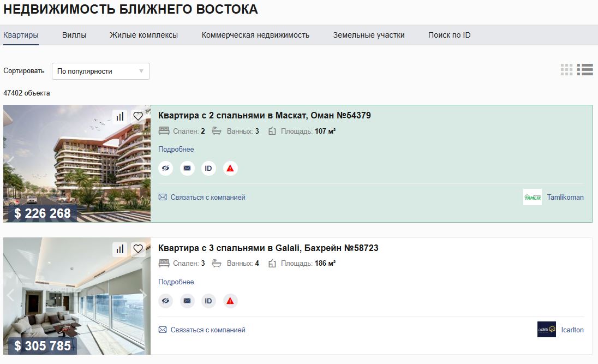Click heading 'Недвижимость Ближнего Востока'
The image size is (598, 364).
131,9
